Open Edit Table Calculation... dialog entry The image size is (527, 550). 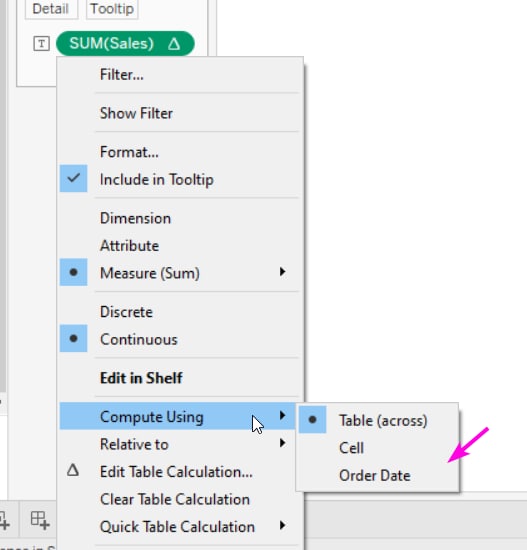179,471
